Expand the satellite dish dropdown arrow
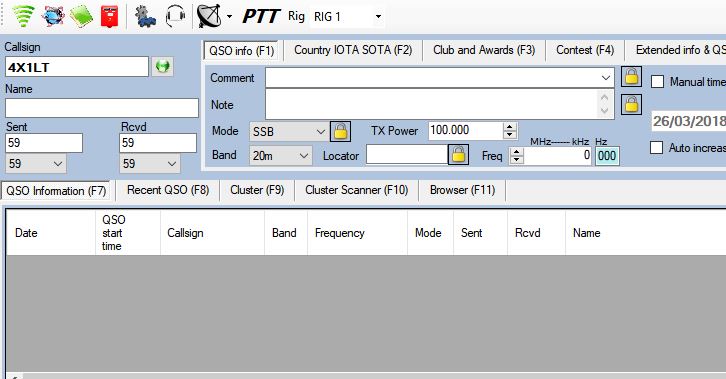The height and width of the screenshot is (379, 726). tap(229, 17)
